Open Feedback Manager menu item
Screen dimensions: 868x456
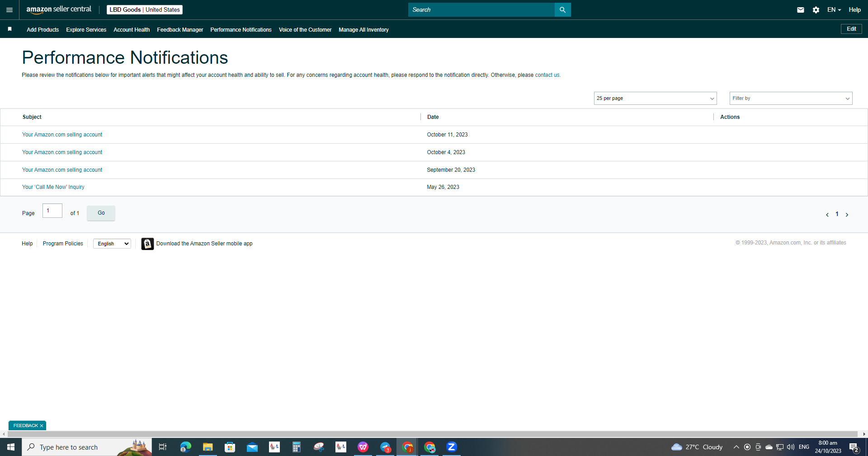click(180, 30)
